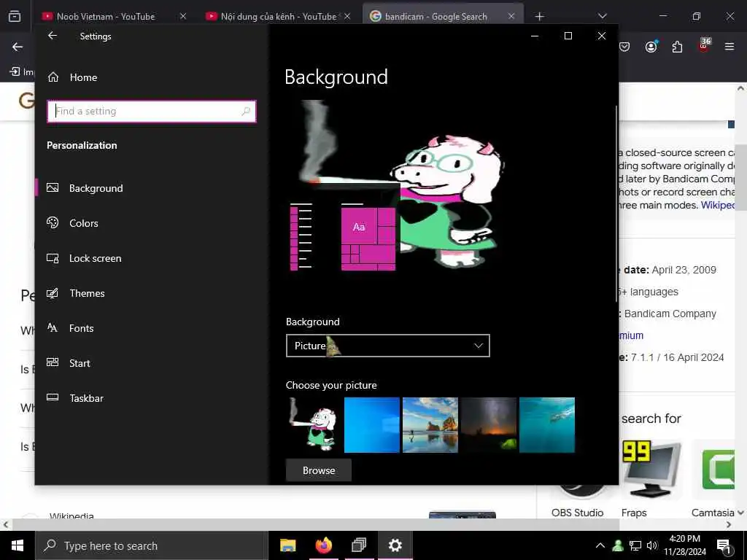Viewport: 747px width, 560px height.
Task: Click the taskbar Type here to search box
Action: click(x=152, y=545)
